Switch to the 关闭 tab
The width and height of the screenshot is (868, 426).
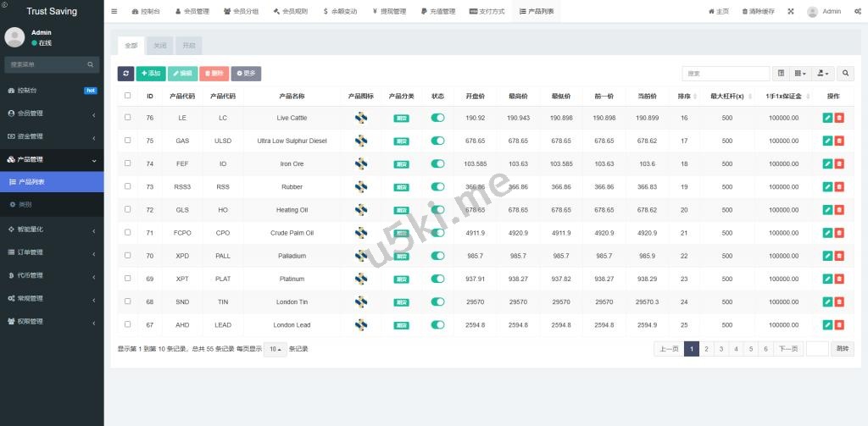(x=159, y=45)
